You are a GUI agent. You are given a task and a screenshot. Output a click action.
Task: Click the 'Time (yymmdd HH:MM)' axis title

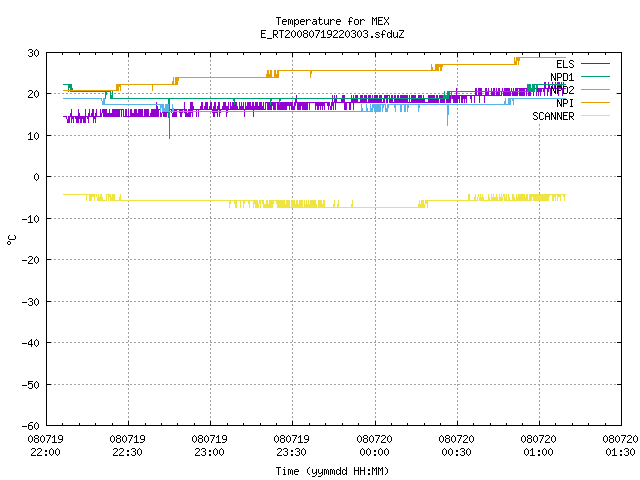332,471
